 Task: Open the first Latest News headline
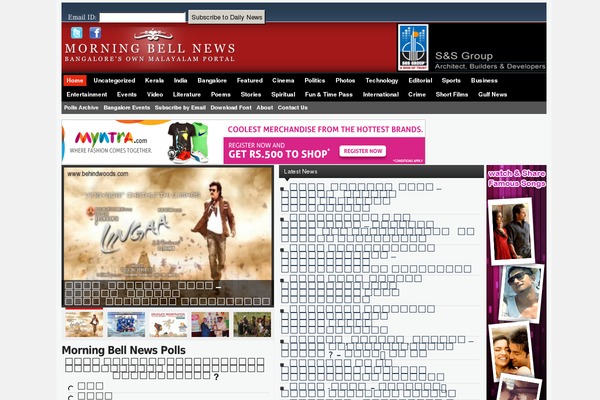point(361,198)
